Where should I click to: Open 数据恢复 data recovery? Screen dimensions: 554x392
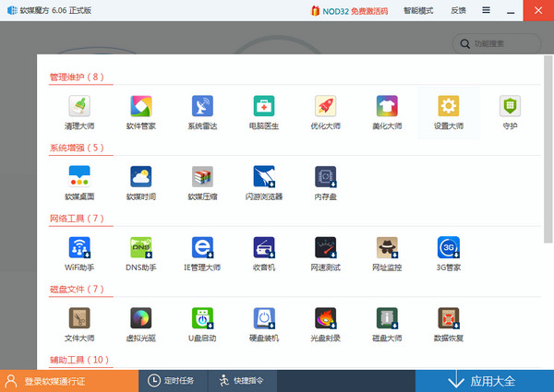[x=449, y=325]
